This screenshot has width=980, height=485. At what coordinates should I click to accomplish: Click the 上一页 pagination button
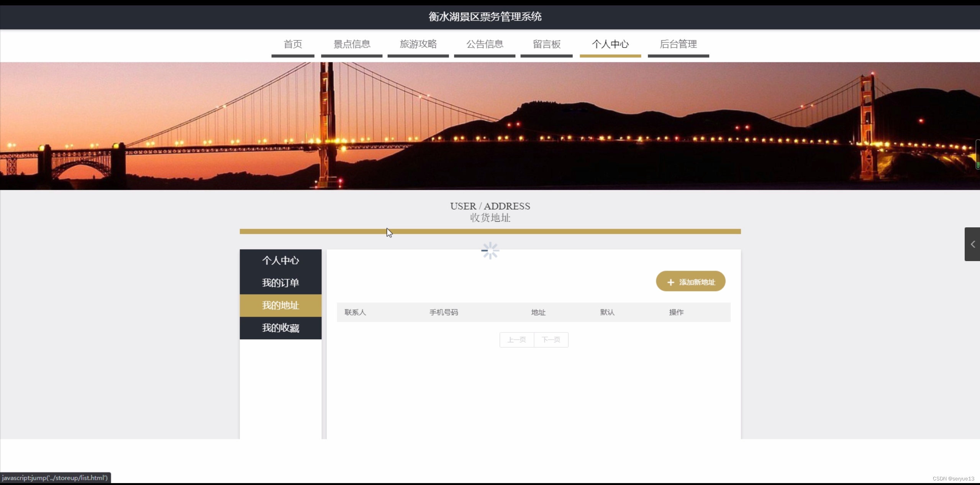pyautogui.click(x=516, y=340)
